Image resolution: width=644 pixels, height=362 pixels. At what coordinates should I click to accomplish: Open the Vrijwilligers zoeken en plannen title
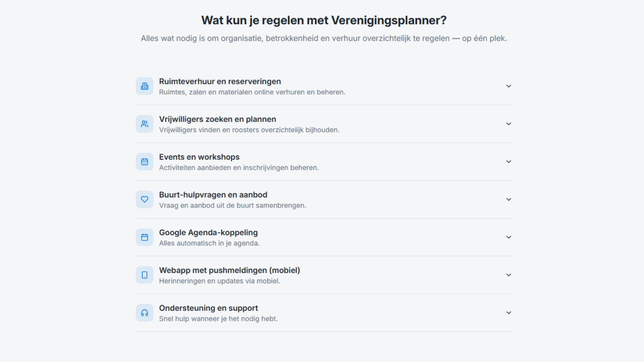click(217, 119)
